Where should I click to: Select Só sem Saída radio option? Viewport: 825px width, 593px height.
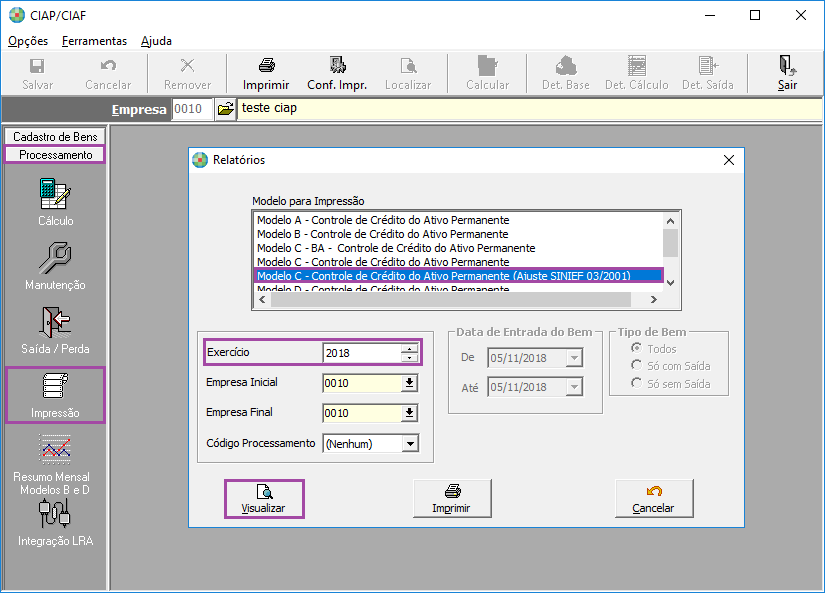tap(636, 384)
